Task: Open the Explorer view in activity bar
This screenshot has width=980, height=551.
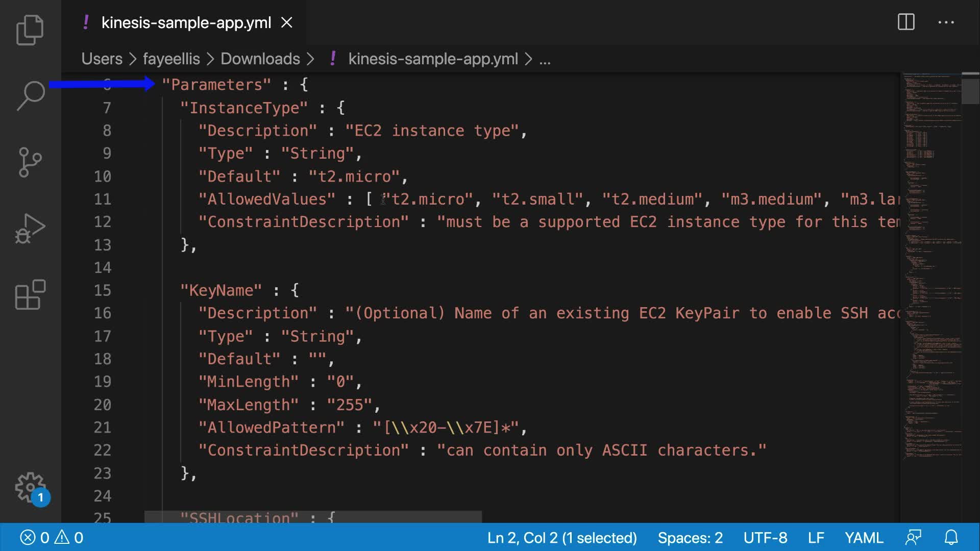Action: (30, 30)
